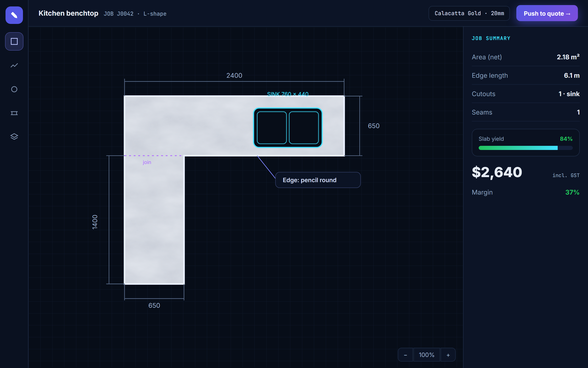Click the Edge length 6.1 m value
The width and height of the screenshot is (588, 368).
coord(572,75)
